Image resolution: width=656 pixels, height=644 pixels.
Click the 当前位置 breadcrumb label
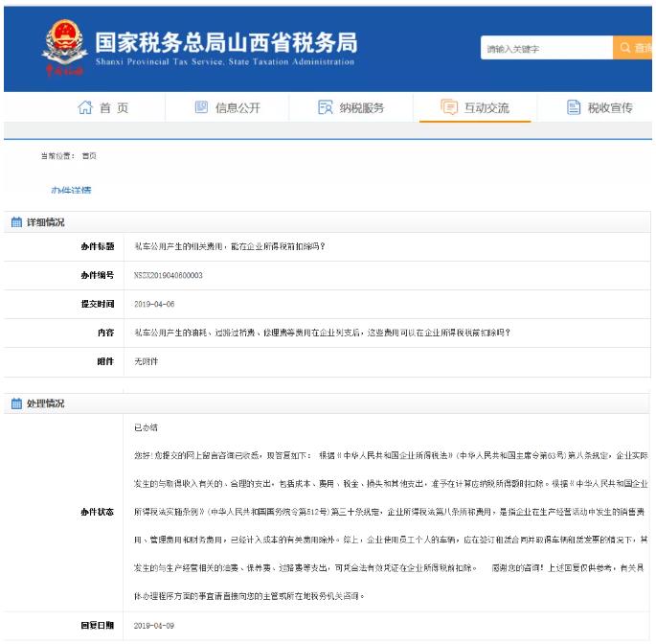coord(57,156)
